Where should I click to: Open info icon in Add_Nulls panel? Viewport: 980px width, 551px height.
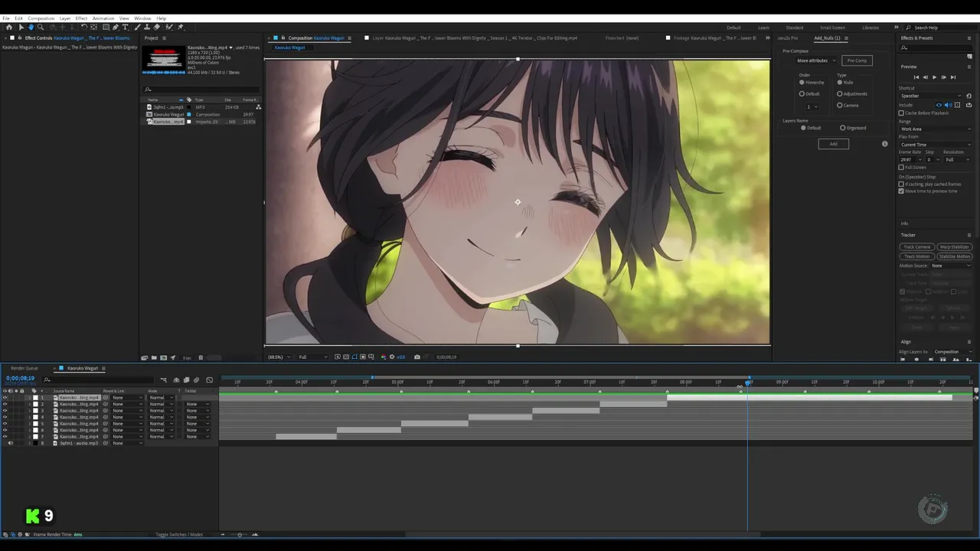885,144
